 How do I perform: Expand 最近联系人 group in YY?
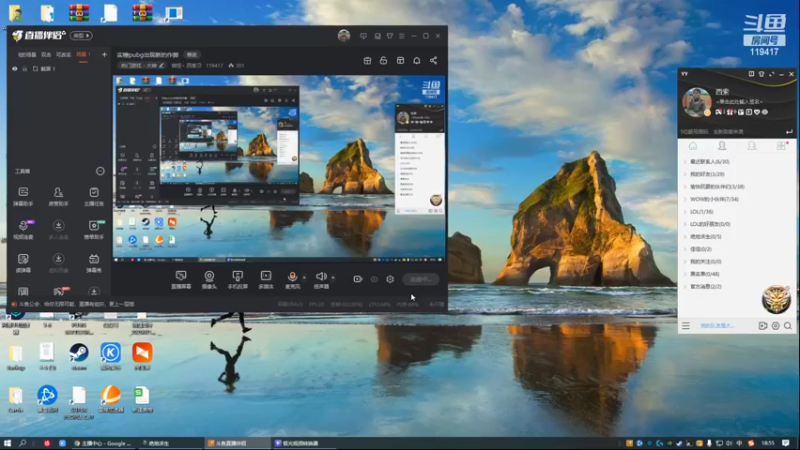point(709,162)
